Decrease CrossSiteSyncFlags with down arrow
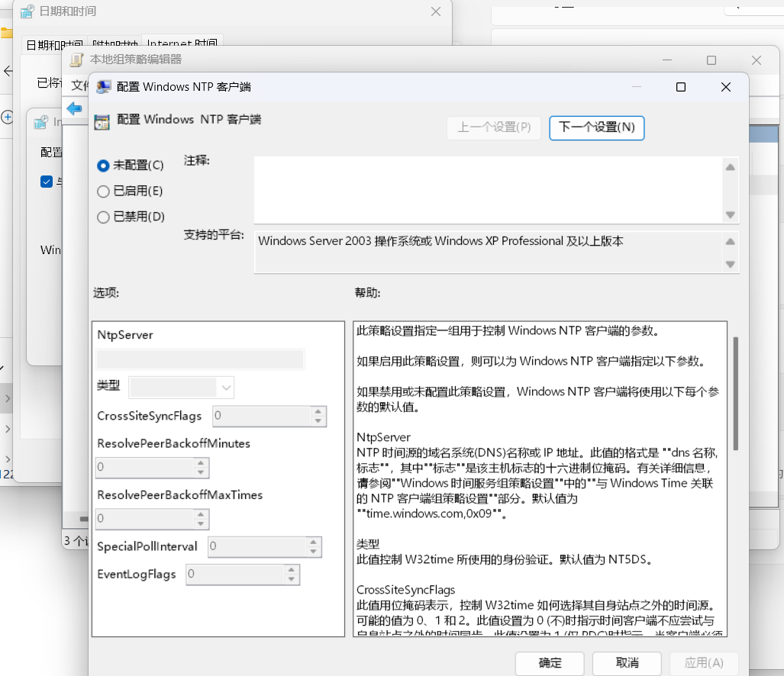Screen dimensions: 784x676 pos(318,420)
